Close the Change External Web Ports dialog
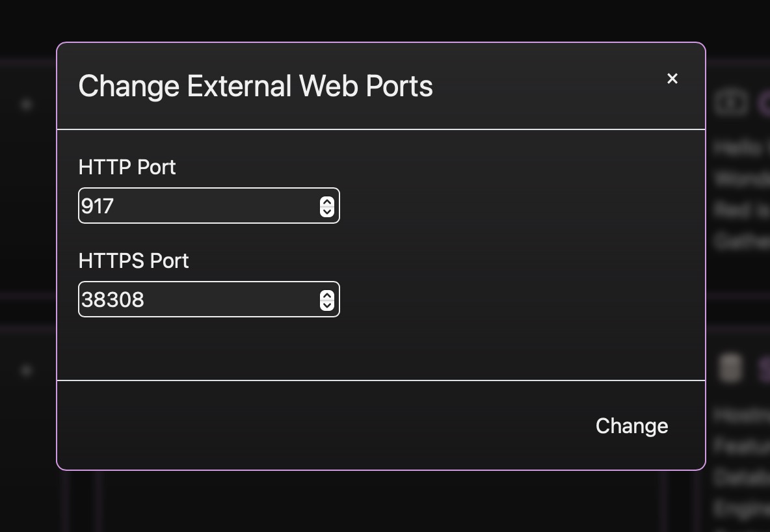770x532 pixels. coord(672,79)
